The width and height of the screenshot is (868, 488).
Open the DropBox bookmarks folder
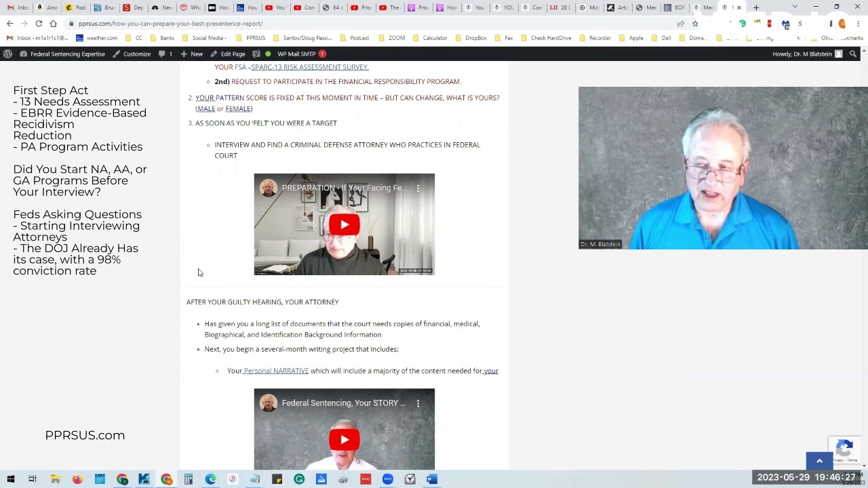471,38
